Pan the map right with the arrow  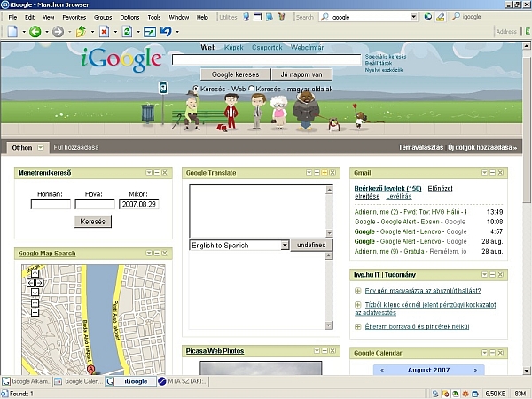tap(39, 282)
